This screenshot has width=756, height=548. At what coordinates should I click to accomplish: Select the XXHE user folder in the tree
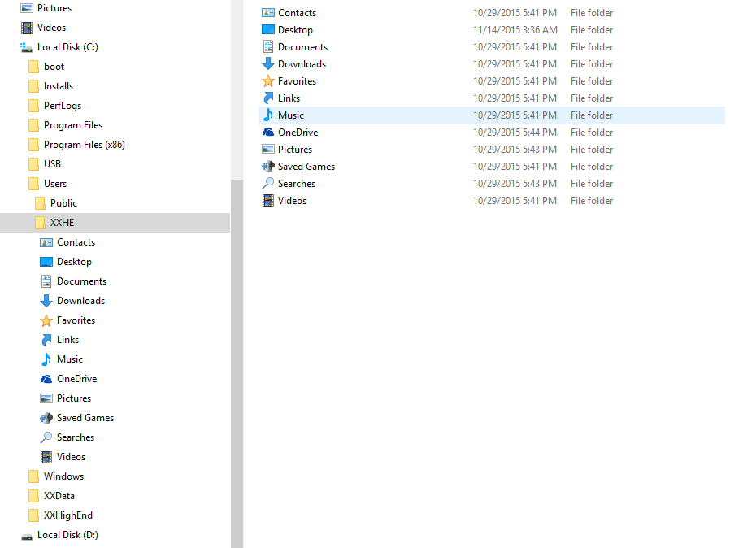[115, 223]
